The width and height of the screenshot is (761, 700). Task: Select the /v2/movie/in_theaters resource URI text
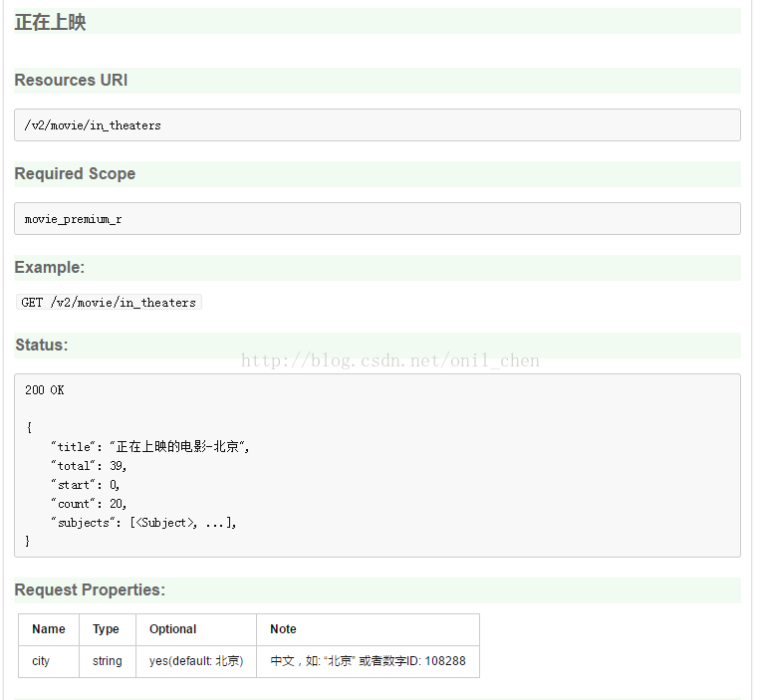pyautogui.click(x=93, y=125)
